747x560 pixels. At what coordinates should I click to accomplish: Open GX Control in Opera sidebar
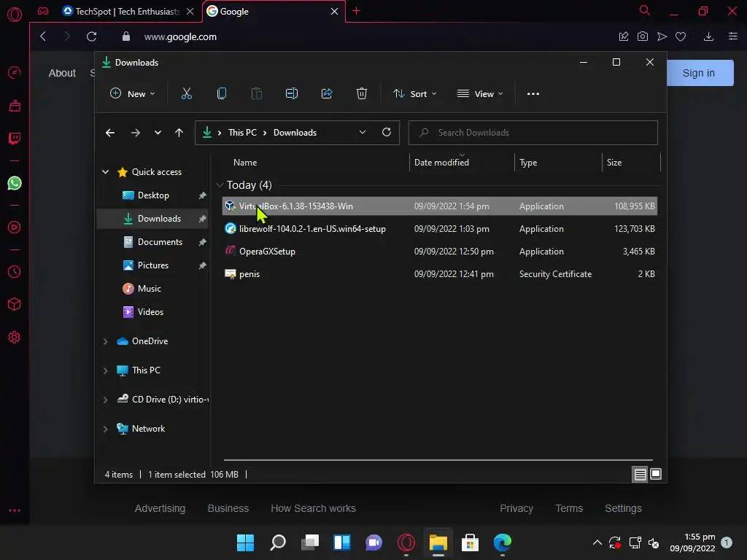[15, 73]
